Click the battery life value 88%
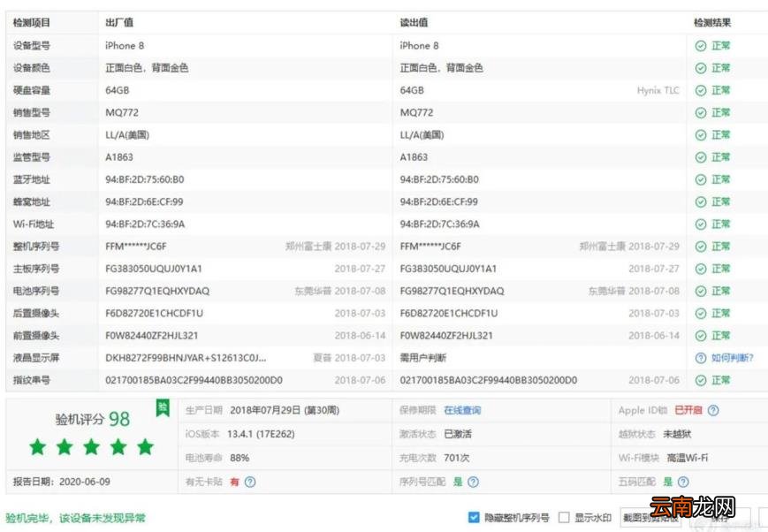This screenshot has height=532, width=768. pos(240,458)
